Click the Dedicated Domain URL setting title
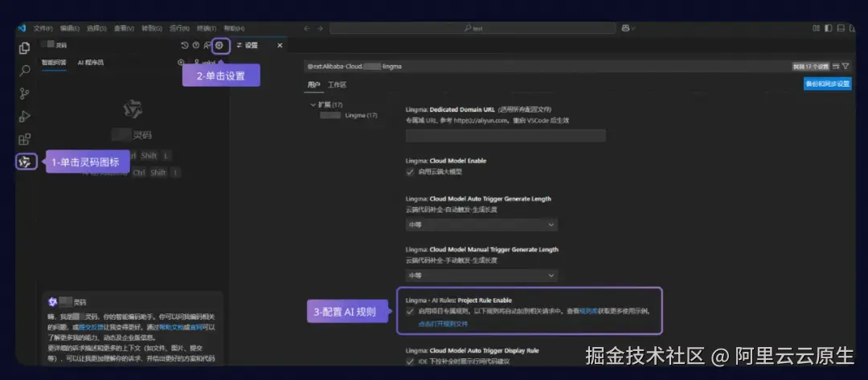 (450, 109)
